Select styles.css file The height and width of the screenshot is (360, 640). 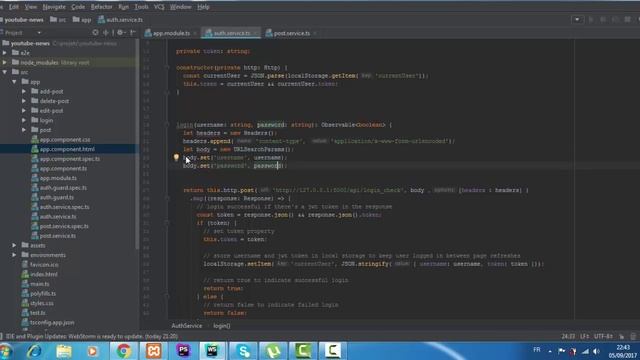pos(42,303)
